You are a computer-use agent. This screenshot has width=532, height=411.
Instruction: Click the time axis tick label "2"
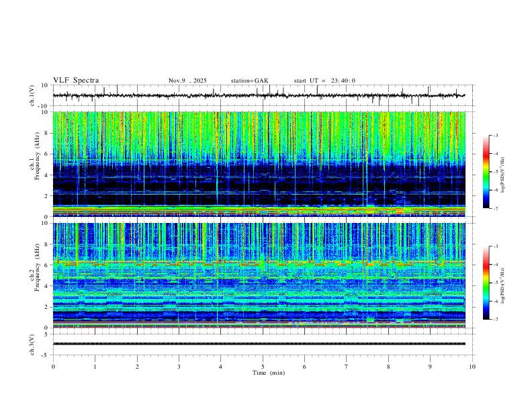tap(137, 367)
